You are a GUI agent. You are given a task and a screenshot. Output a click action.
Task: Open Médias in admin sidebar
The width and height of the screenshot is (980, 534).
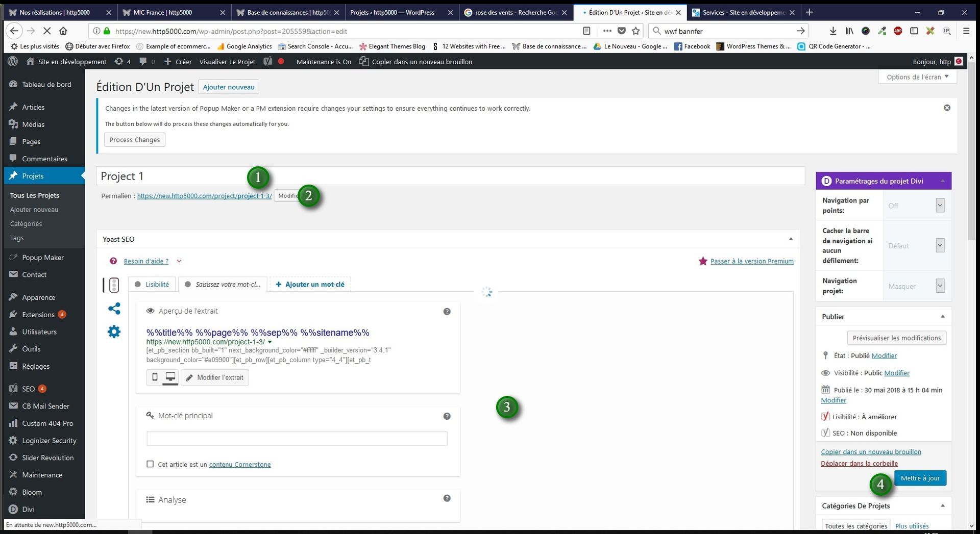point(33,124)
